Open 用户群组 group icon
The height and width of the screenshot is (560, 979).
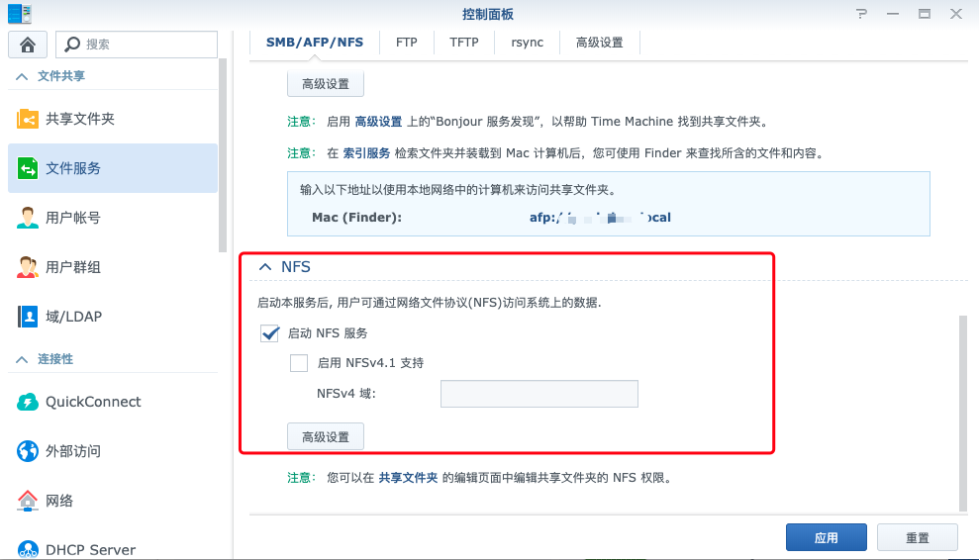click(28, 267)
